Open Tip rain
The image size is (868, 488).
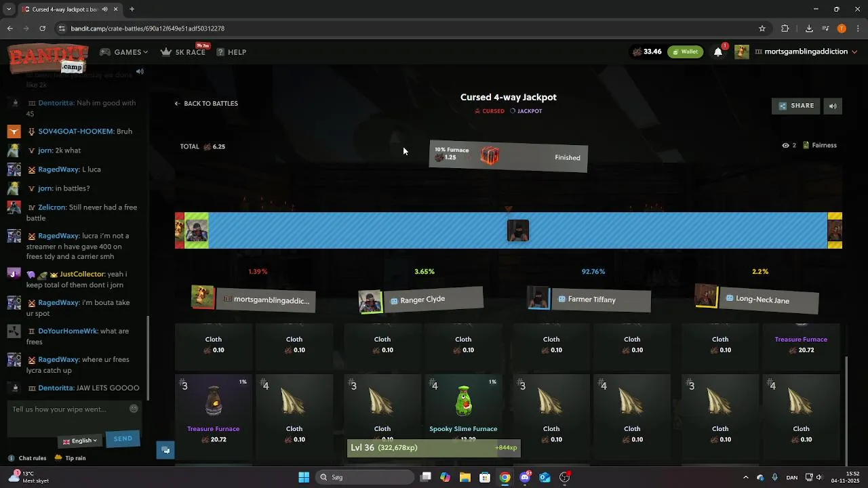coord(71,458)
